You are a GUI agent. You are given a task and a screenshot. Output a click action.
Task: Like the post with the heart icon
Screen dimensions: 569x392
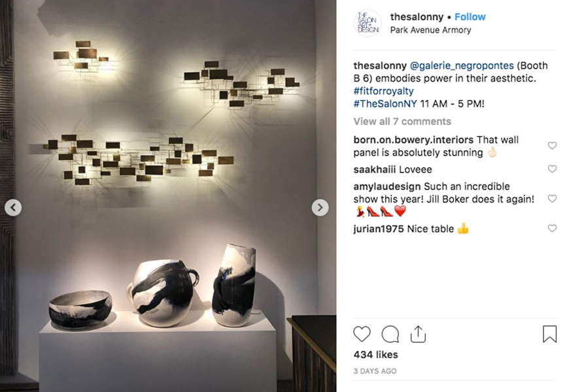(x=362, y=334)
